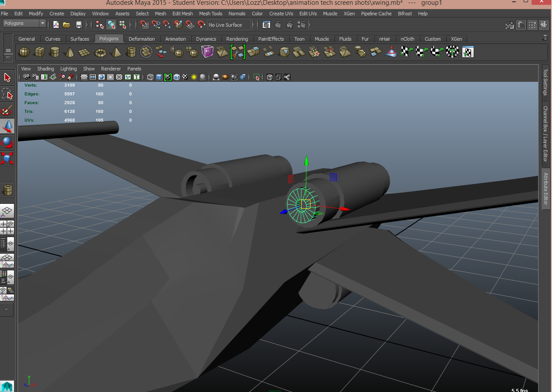Viewport: 553px width, 392px height.
Task: Switch to four-view layout
Action: [x=7, y=227]
